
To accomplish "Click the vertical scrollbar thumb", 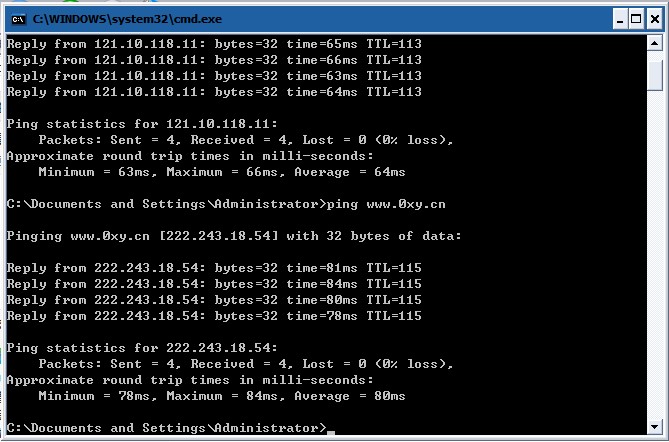I will coord(654,75).
